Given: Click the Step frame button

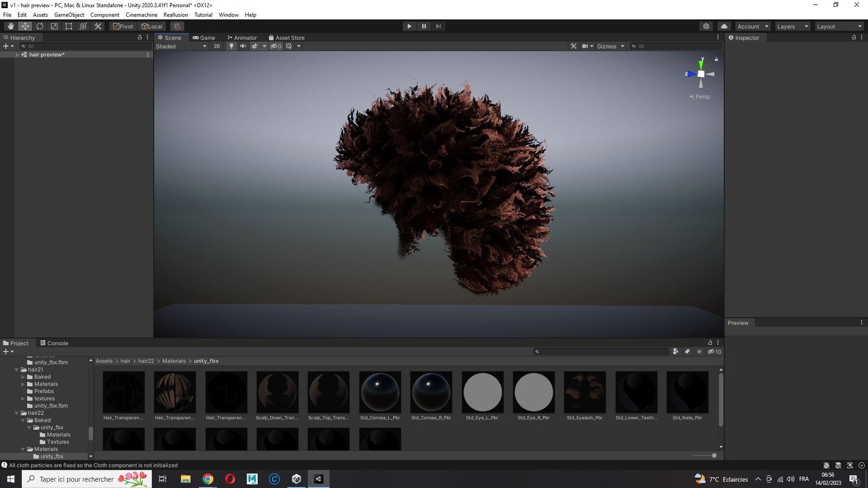Looking at the screenshot, I should pos(438,26).
